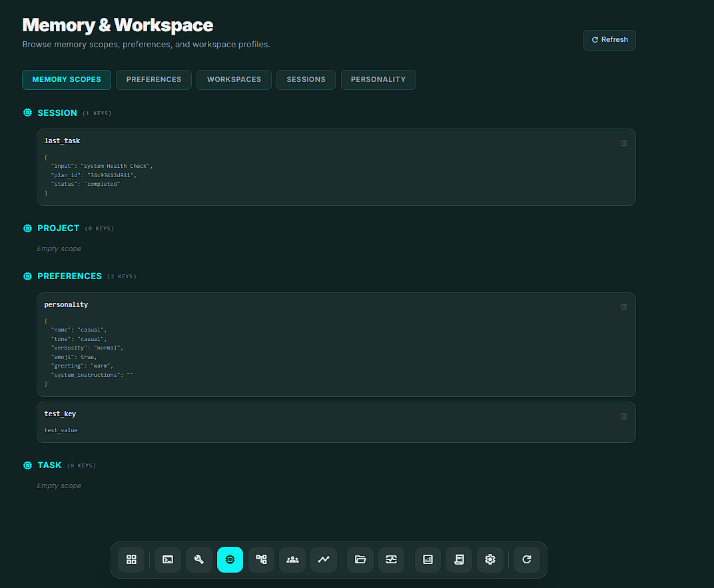Open the Workspaces tab
Viewport: 714px width, 588px height.
coord(234,79)
